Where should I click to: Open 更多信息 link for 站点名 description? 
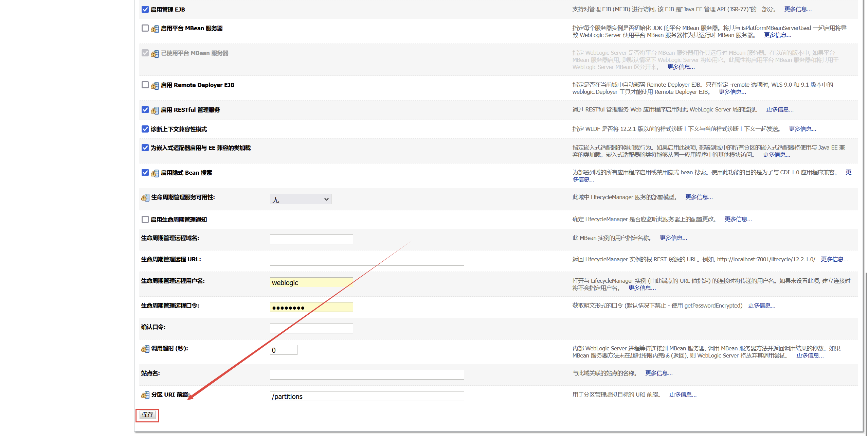659,373
